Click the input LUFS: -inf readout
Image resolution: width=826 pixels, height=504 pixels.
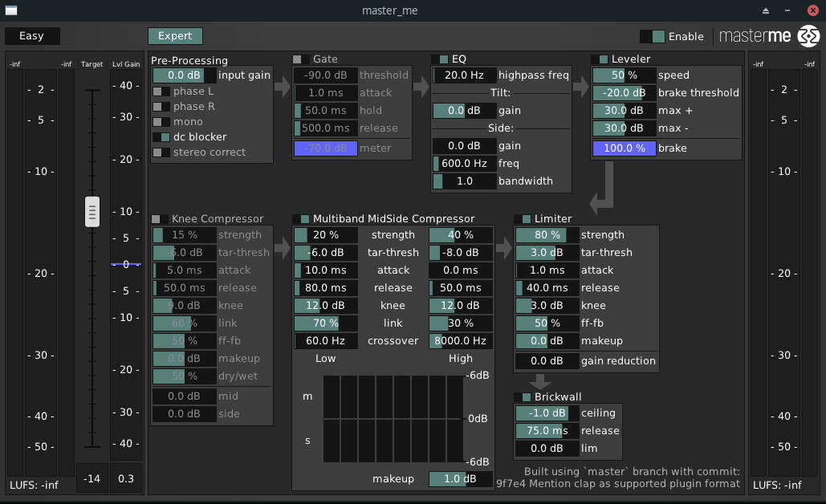[35, 485]
